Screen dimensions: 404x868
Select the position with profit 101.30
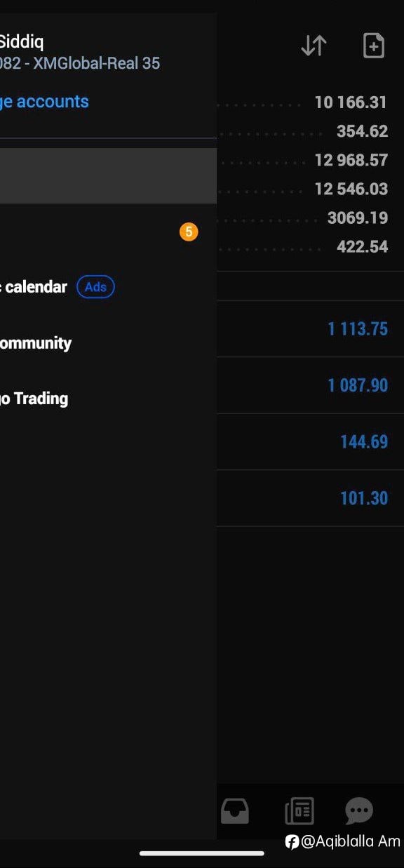click(310, 498)
